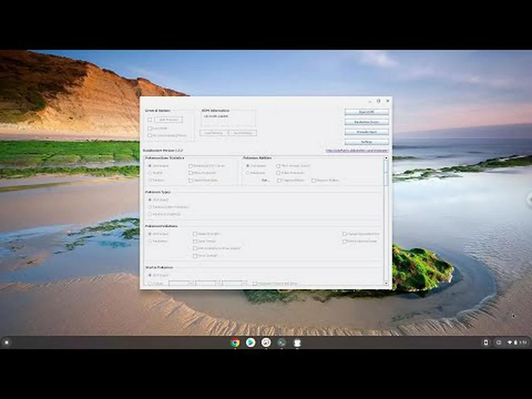Click the Open ROM button
This screenshot has height=399, width=532.
pyautogui.click(x=366, y=112)
